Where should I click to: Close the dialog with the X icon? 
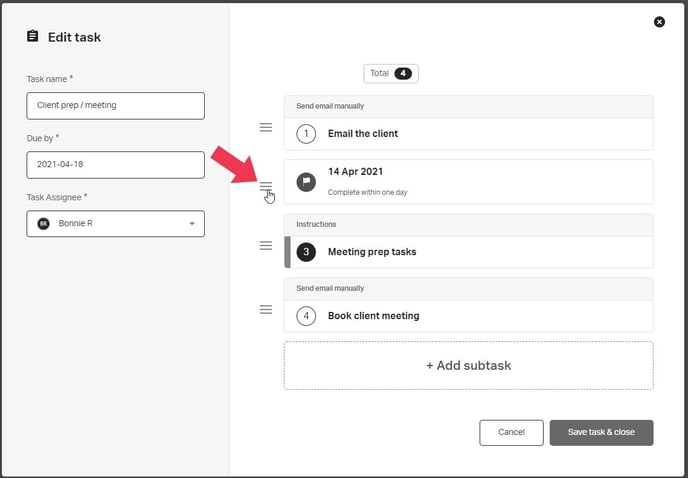pyautogui.click(x=659, y=22)
